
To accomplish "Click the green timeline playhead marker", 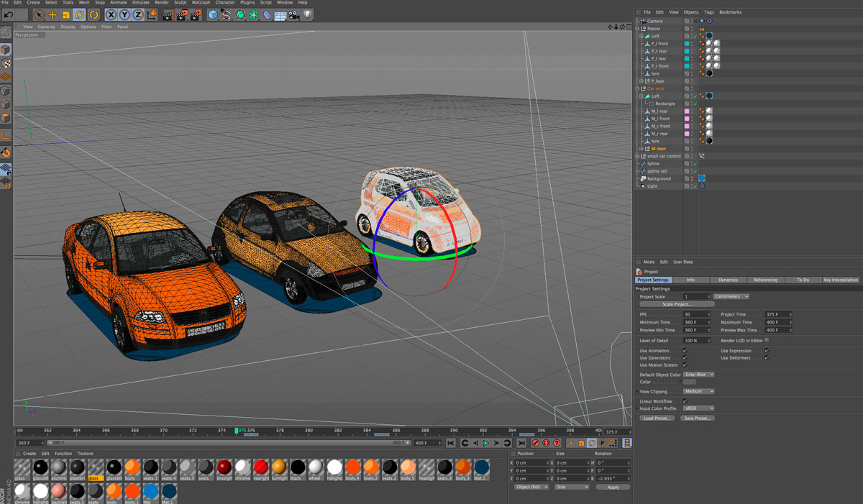I will (x=237, y=431).
